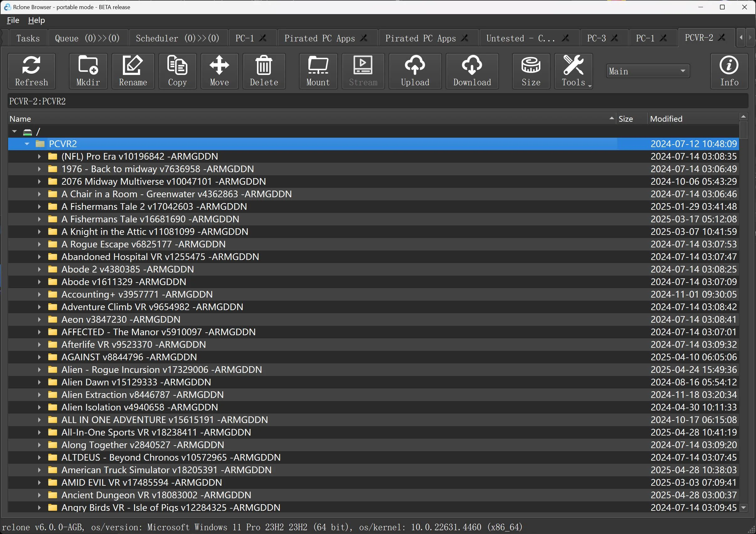Collapse the PCVR2 folder tree
The image size is (756, 534).
27,144
